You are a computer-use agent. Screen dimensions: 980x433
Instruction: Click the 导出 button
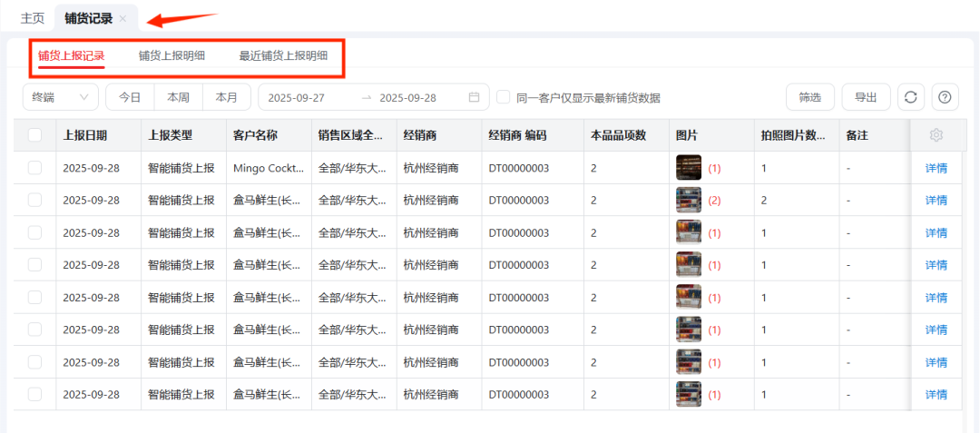tap(867, 97)
